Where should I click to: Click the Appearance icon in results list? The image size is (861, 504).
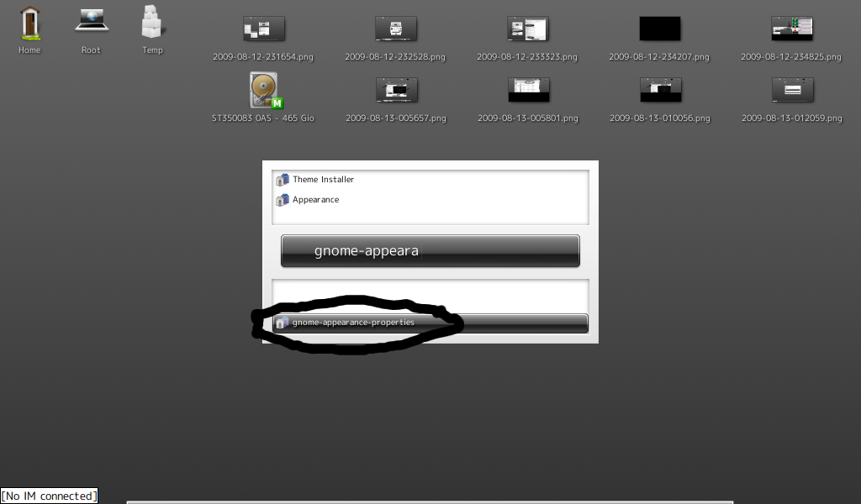[x=283, y=200]
